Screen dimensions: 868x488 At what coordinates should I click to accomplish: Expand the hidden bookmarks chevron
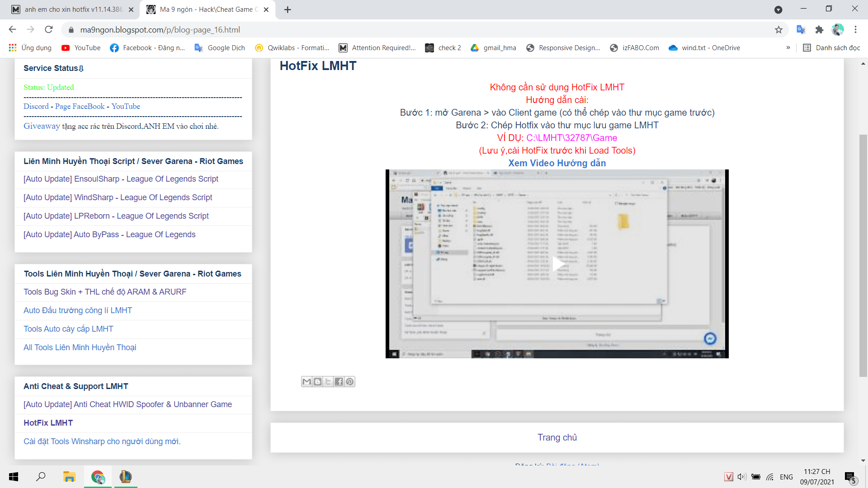click(x=788, y=48)
